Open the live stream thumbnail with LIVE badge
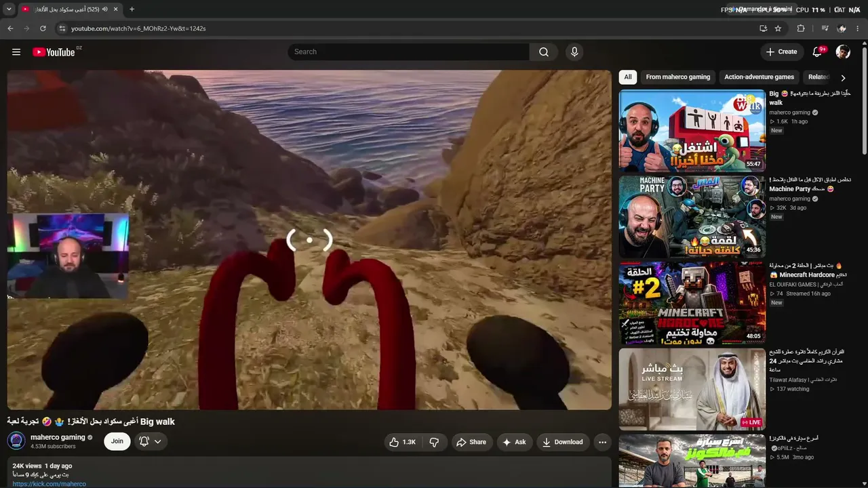Image resolution: width=868 pixels, height=488 pixels. pos(692,389)
